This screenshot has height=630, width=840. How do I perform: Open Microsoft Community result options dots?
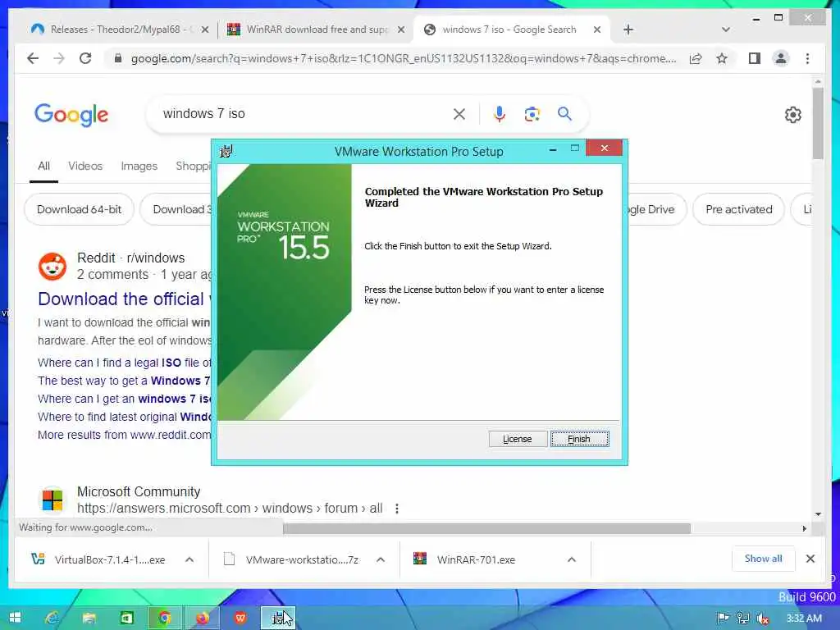(x=397, y=509)
